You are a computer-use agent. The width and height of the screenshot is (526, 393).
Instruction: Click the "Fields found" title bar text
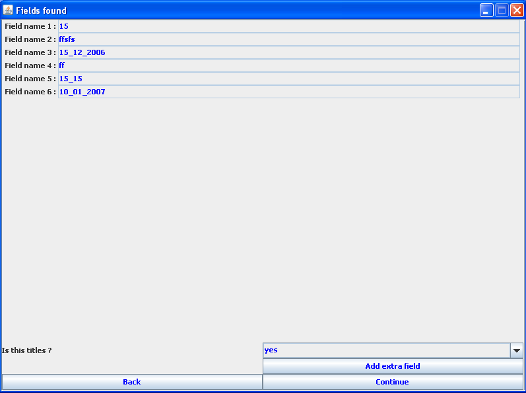point(41,11)
